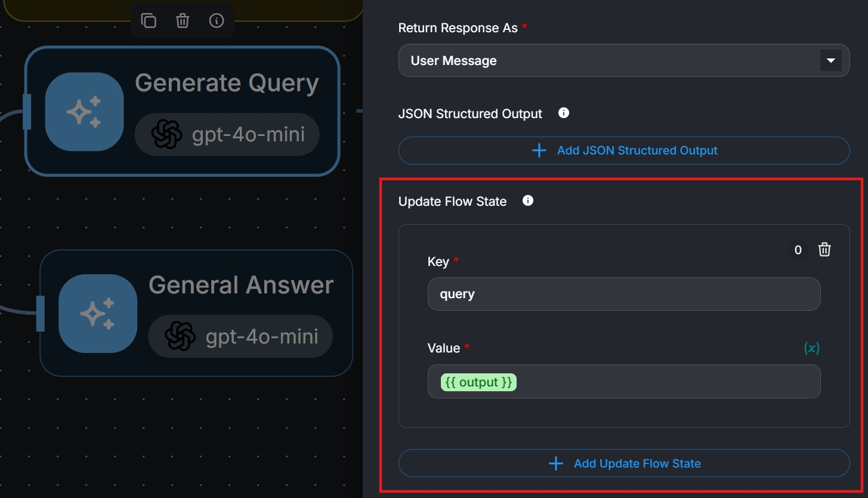Click the index badge 0 on flow state entry
The image size is (868, 498).
click(x=798, y=250)
